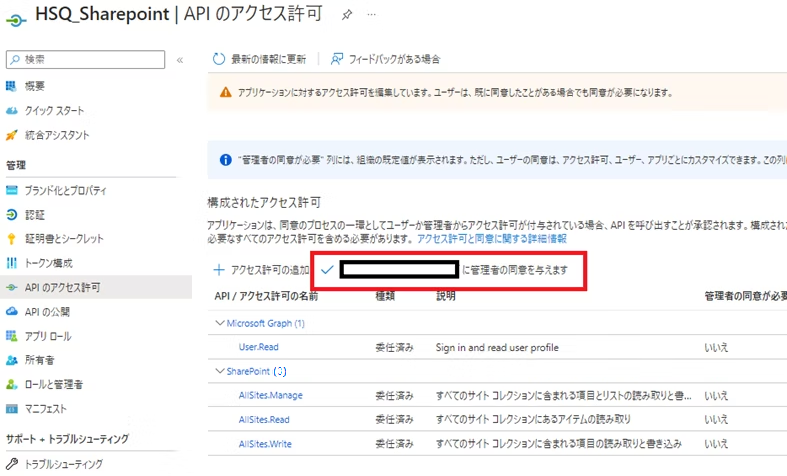Click the マニフェスト icon

coord(12,409)
